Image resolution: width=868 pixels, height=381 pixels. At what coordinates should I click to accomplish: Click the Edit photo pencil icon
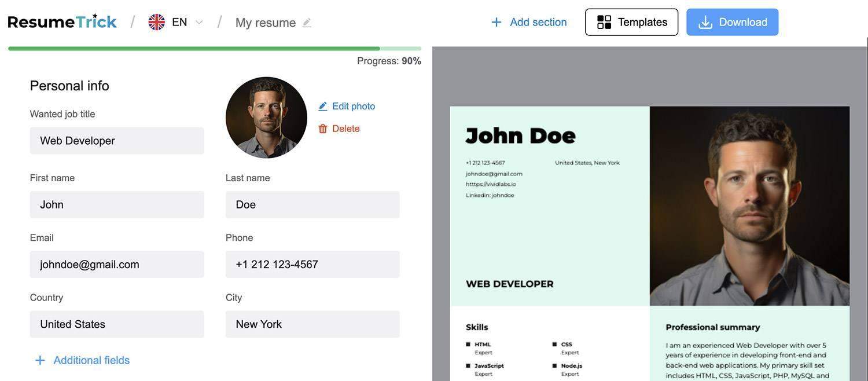click(x=323, y=107)
